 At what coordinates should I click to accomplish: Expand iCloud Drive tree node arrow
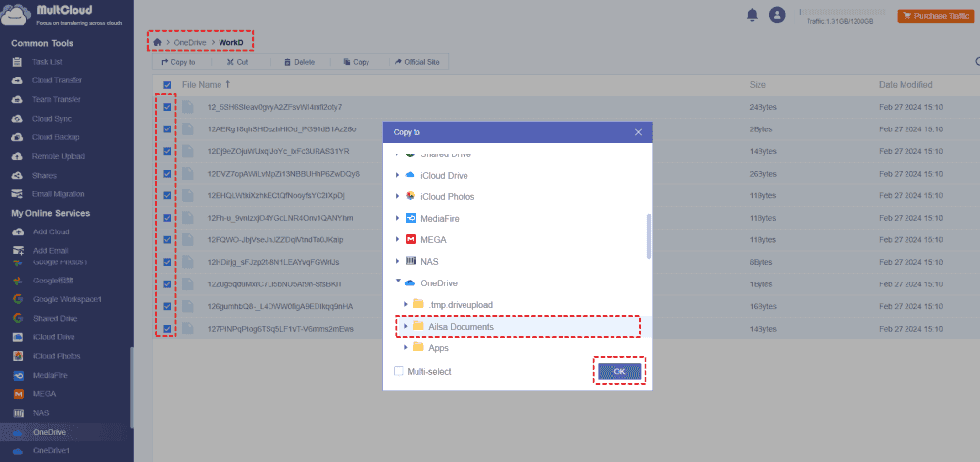coord(398,175)
